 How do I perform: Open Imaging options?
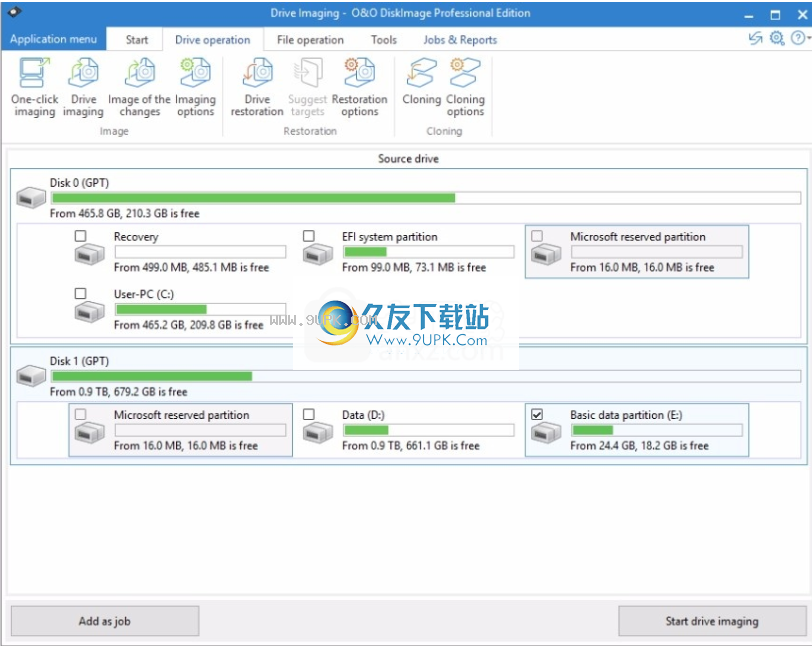195,87
